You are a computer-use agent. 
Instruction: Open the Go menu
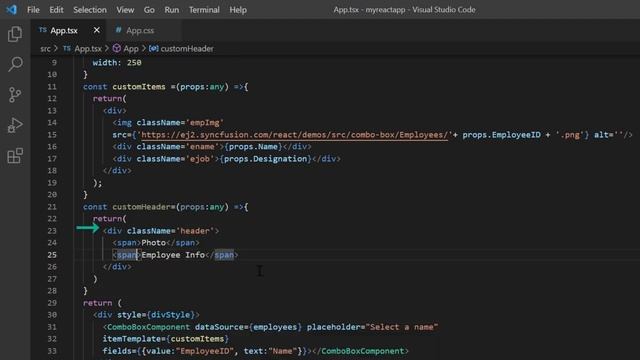tap(149, 10)
